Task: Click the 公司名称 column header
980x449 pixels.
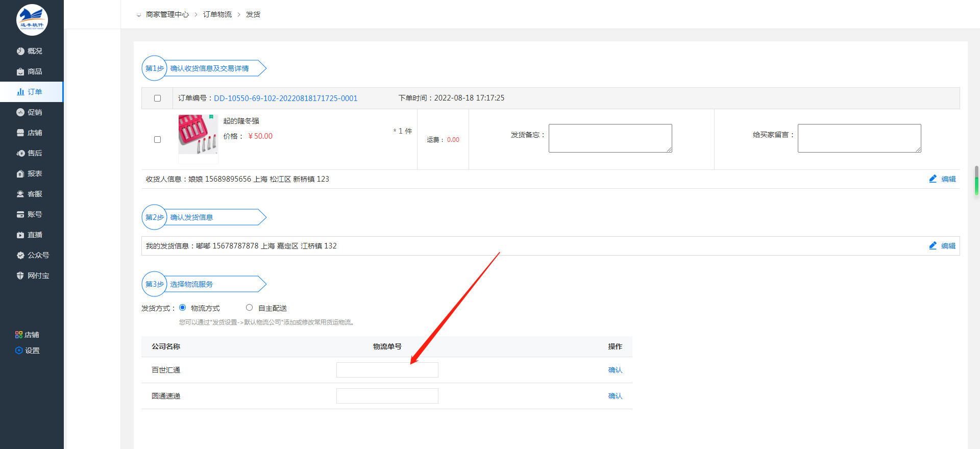Action: pyautogui.click(x=166, y=346)
